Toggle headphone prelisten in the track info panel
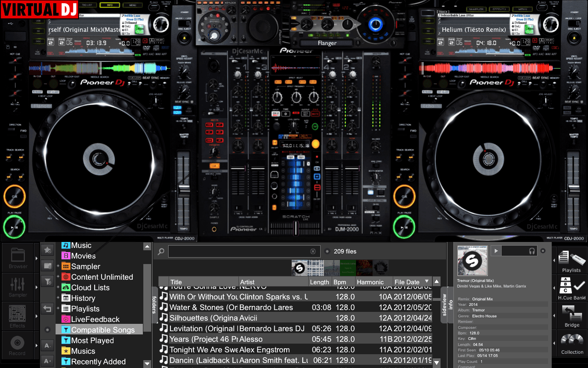 pyautogui.click(x=531, y=251)
